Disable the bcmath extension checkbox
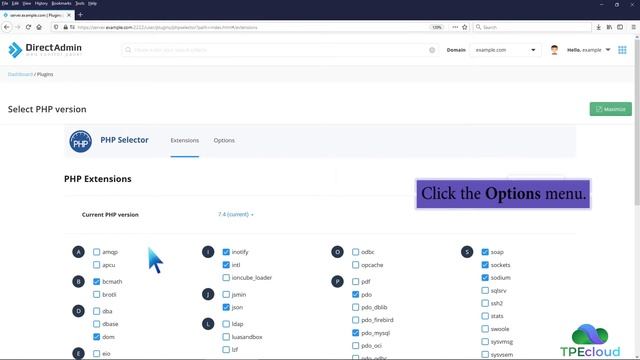 pyautogui.click(x=96, y=282)
